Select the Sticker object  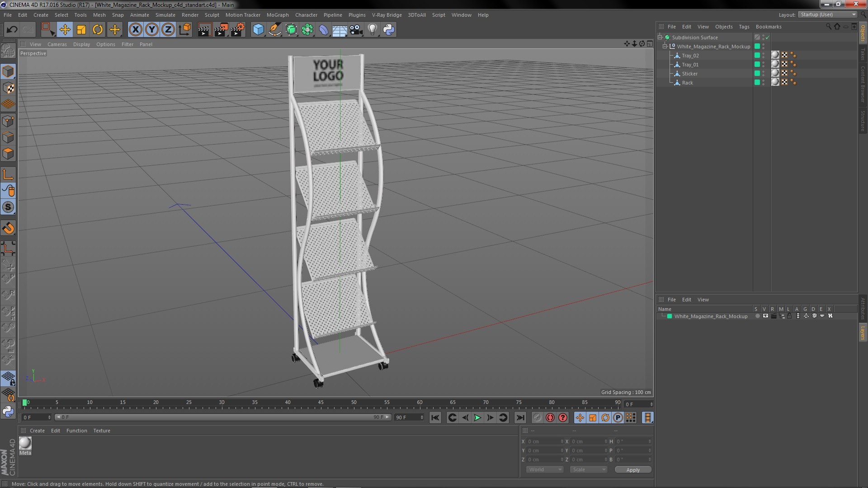click(x=689, y=74)
